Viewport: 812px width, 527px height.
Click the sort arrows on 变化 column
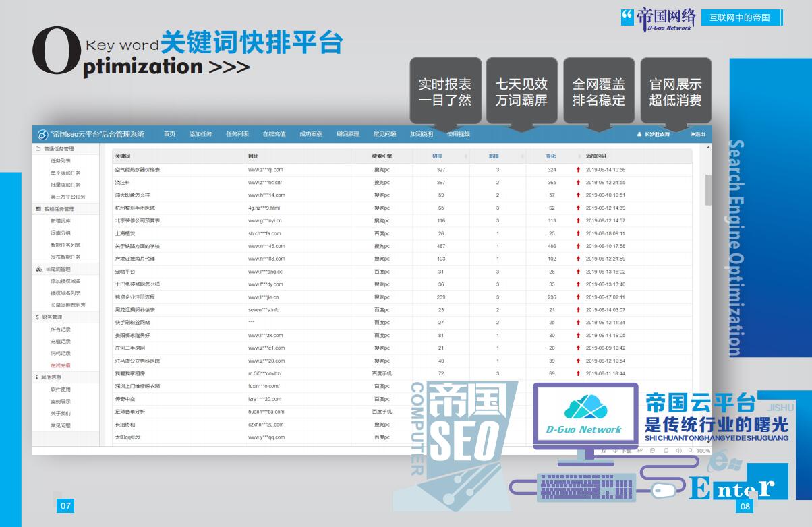578,156
